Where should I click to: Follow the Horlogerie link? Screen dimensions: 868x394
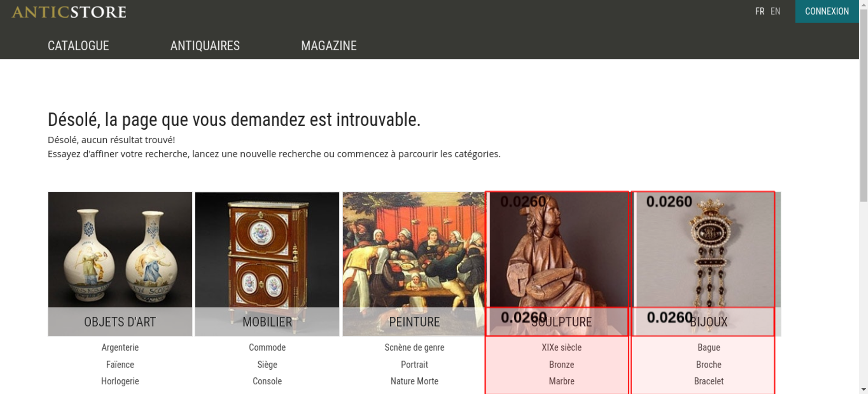(x=120, y=381)
